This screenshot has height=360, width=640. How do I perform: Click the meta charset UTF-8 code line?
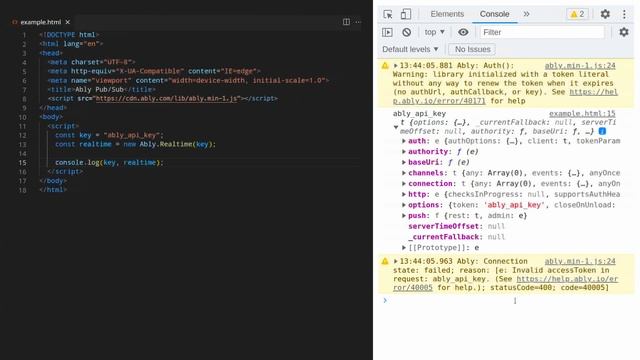[x=91, y=62]
